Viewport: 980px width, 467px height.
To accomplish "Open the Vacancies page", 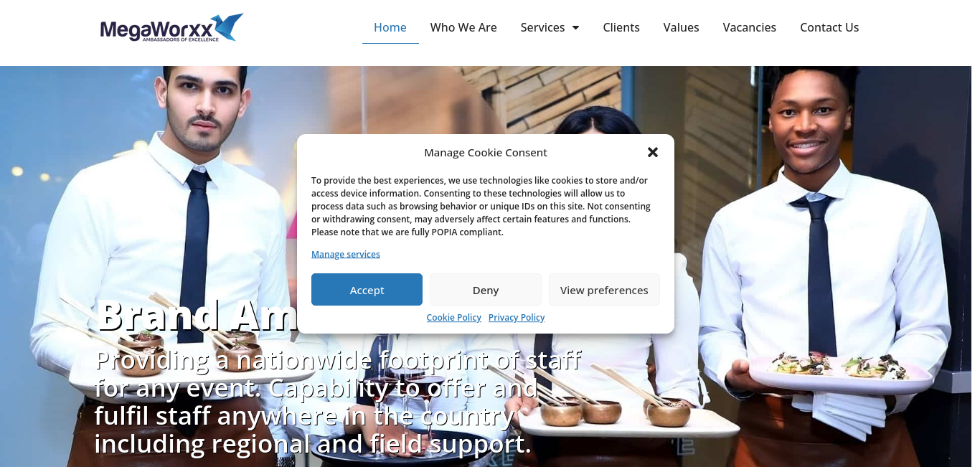I will tap(749, 27).
